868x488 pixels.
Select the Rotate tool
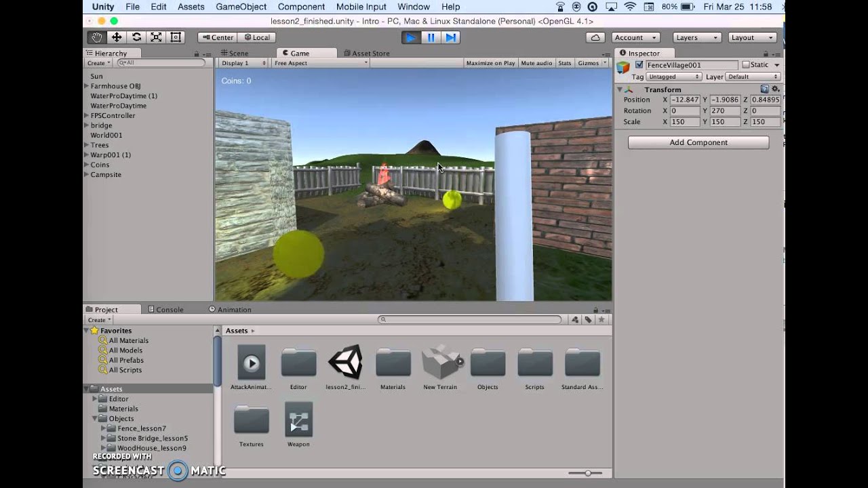136,37
